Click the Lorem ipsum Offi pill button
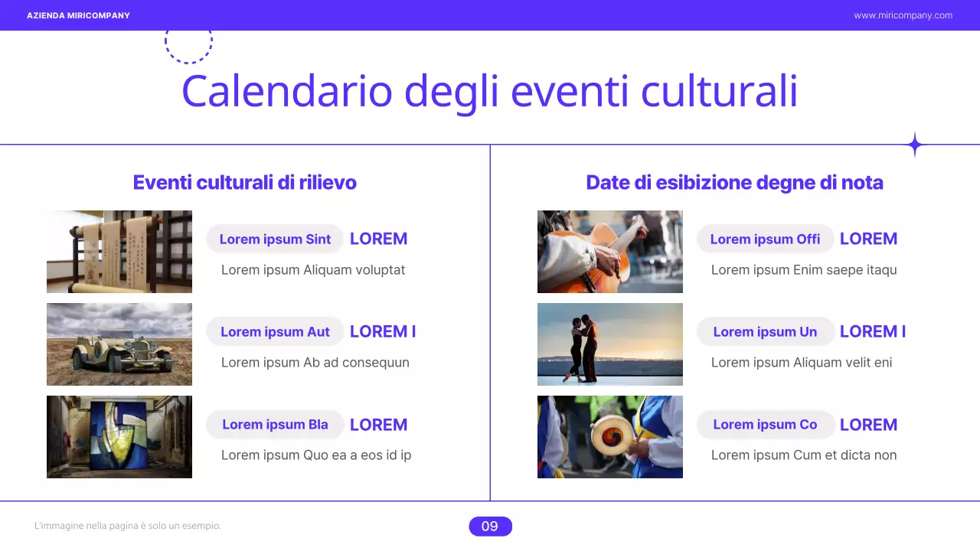 [765, 239]
